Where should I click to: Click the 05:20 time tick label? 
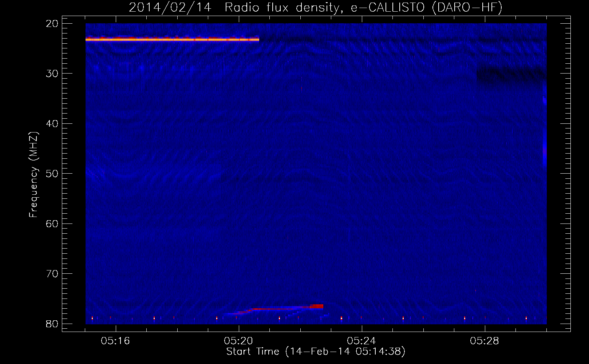(x=239, y=341)
